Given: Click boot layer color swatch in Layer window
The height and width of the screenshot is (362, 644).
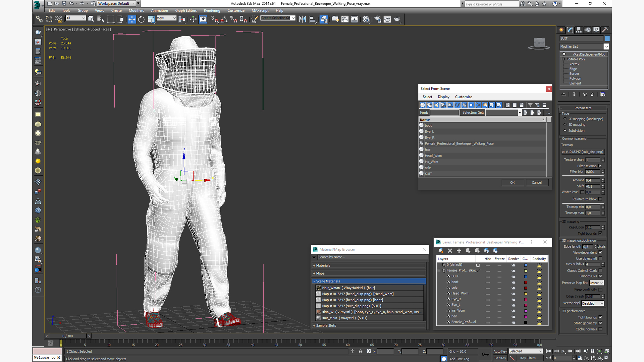Looking at the screenshot, I should 526,282.
